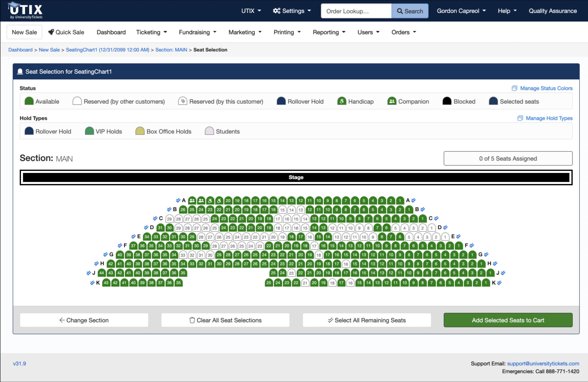Click the Box Office Holds color swatch
588x382 pixels.
point(140,131)
